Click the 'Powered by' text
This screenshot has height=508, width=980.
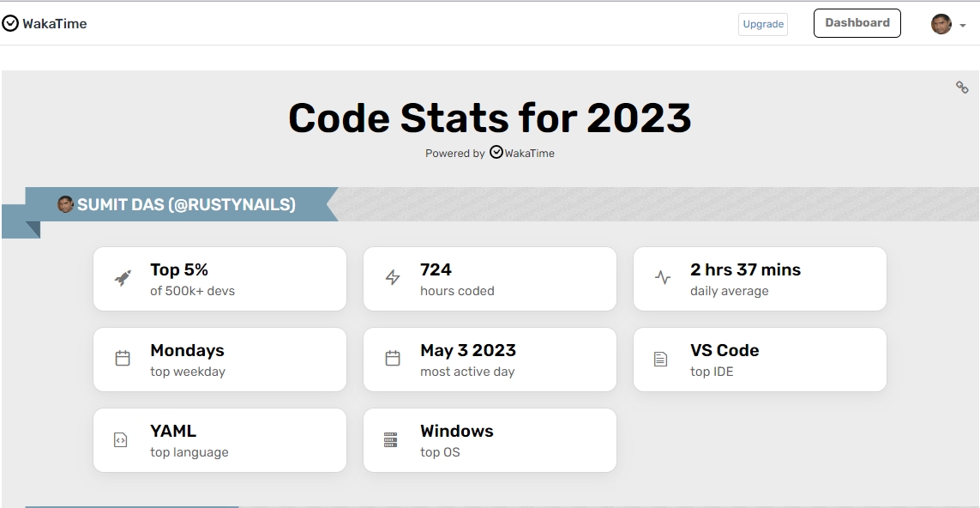455,154
